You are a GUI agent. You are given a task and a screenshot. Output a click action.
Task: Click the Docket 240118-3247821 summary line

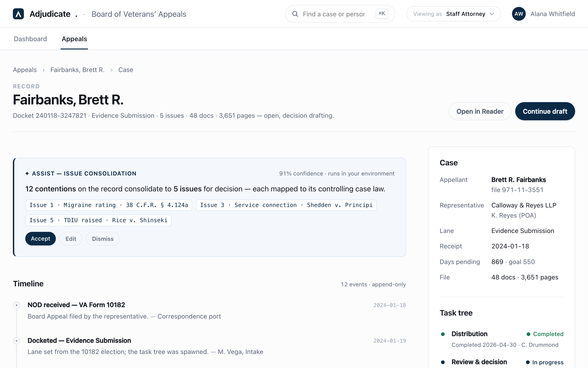173,116
